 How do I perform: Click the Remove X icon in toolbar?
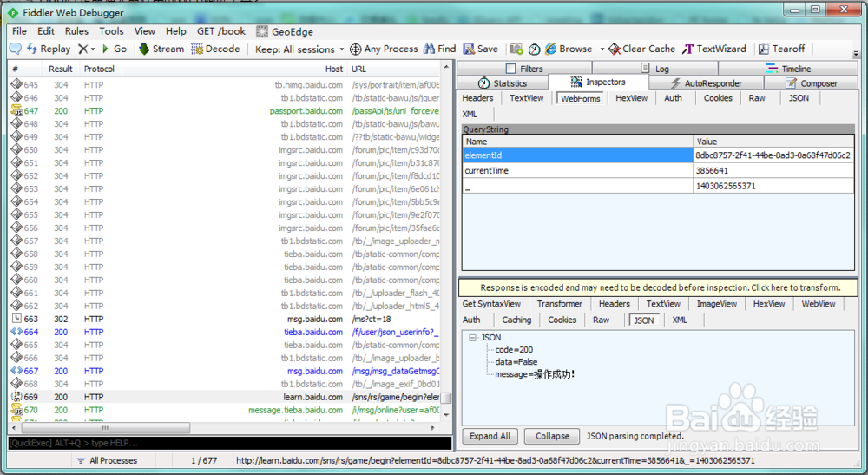[83, 49]
